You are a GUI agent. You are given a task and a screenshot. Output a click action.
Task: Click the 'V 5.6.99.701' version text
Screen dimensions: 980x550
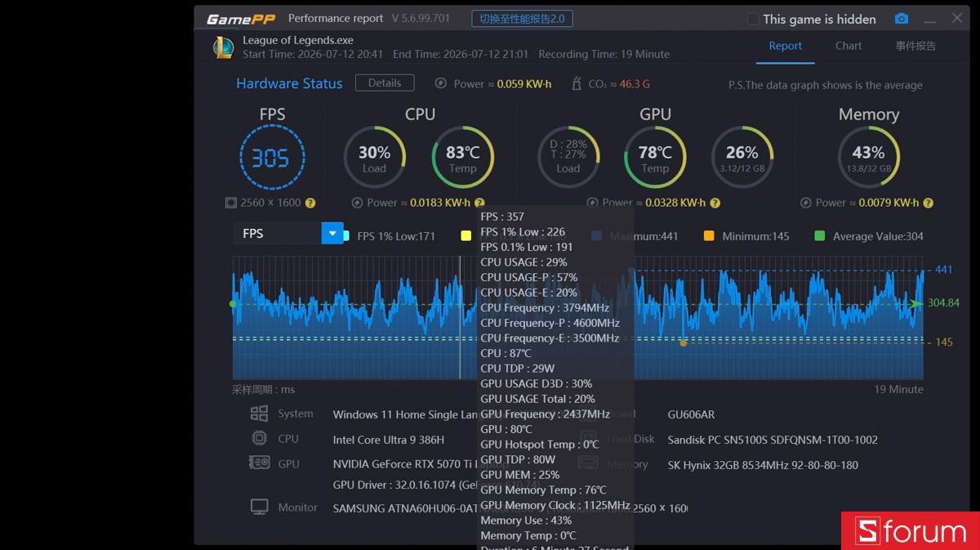(x=421, y=18)
